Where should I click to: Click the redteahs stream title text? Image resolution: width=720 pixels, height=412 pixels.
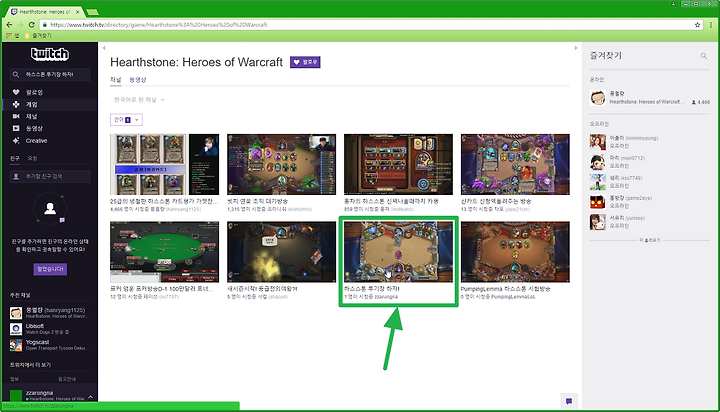(391, 201)
